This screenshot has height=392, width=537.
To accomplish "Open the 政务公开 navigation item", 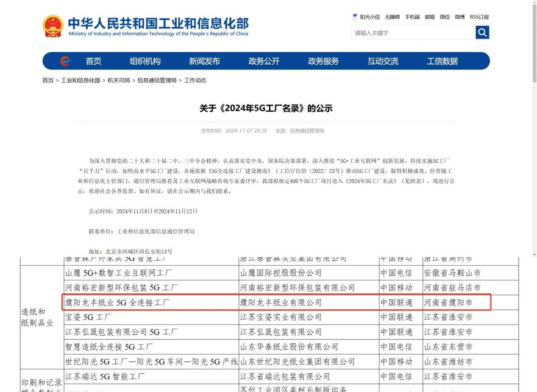I will 264,61.
